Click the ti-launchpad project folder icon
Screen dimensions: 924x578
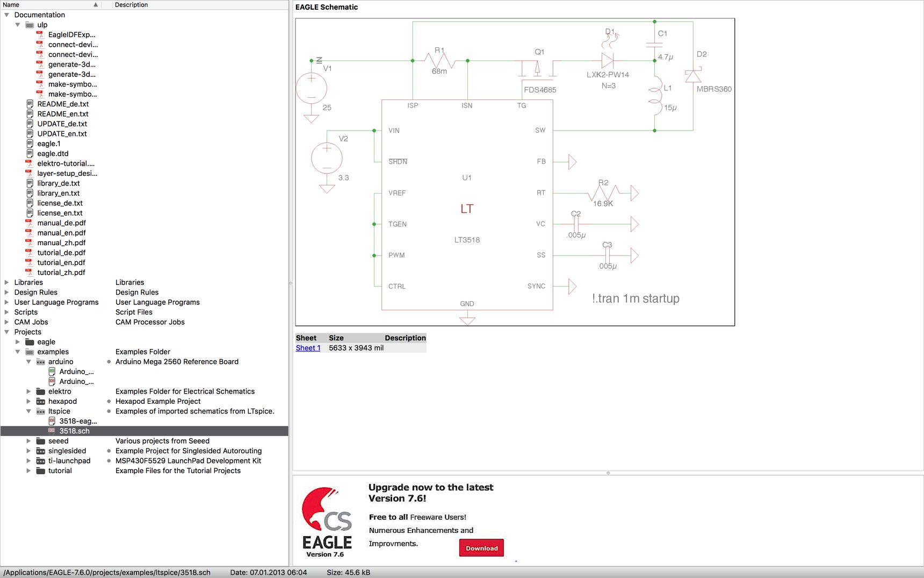[x=41, y=461]
